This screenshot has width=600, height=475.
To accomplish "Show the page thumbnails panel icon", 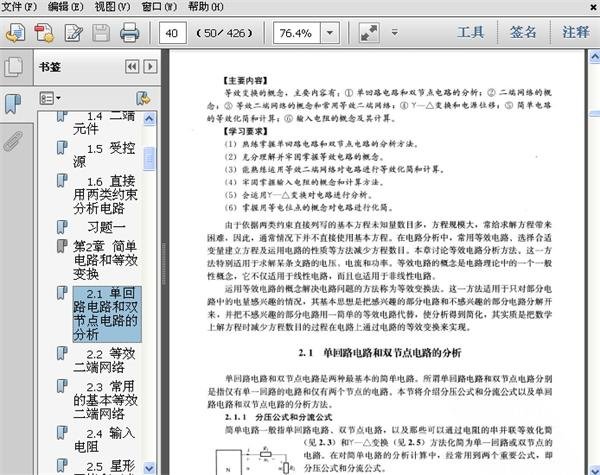I will tap(14, 67).
